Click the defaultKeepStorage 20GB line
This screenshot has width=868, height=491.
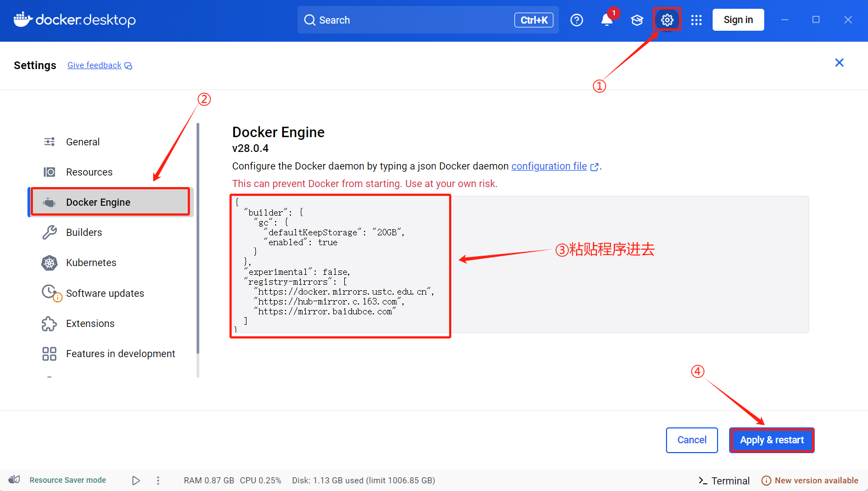tap(335, 233)
